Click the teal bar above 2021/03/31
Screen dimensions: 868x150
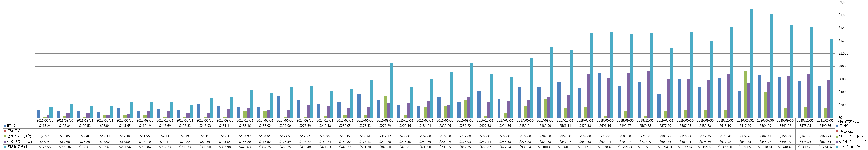click(832, 78)
